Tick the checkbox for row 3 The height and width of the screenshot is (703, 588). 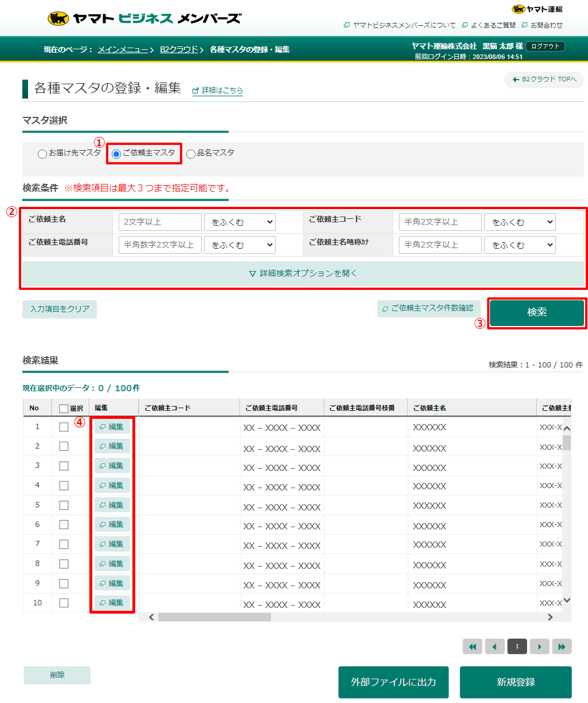coord(64,466)
